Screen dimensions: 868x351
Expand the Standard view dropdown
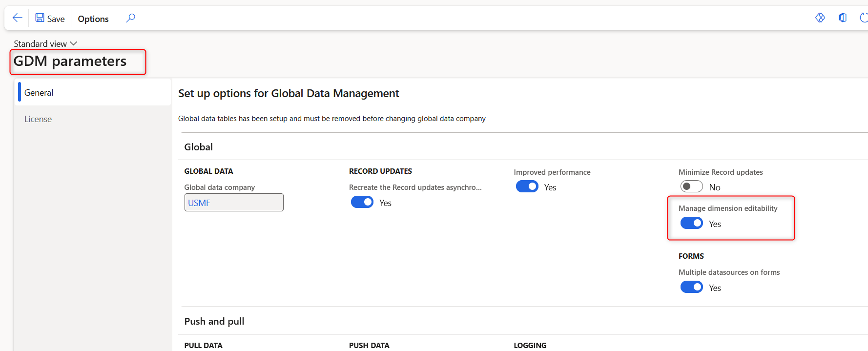coord(45,44)
